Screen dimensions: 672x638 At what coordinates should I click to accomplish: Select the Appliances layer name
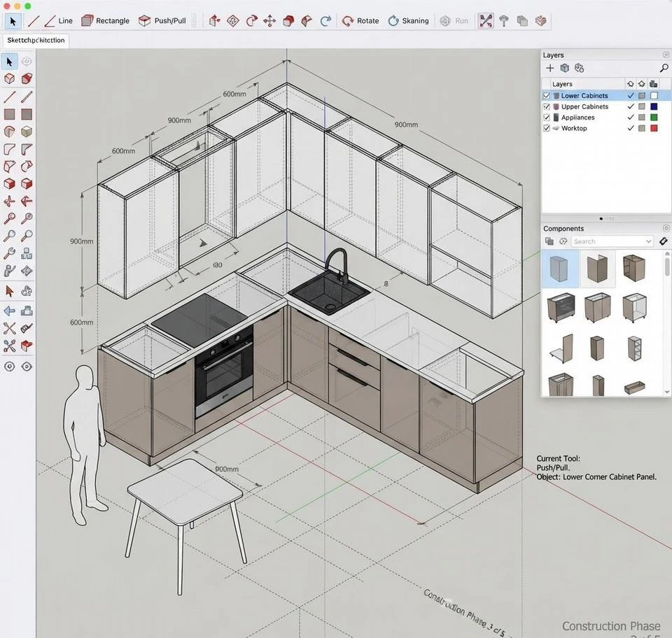pos(577,118)
